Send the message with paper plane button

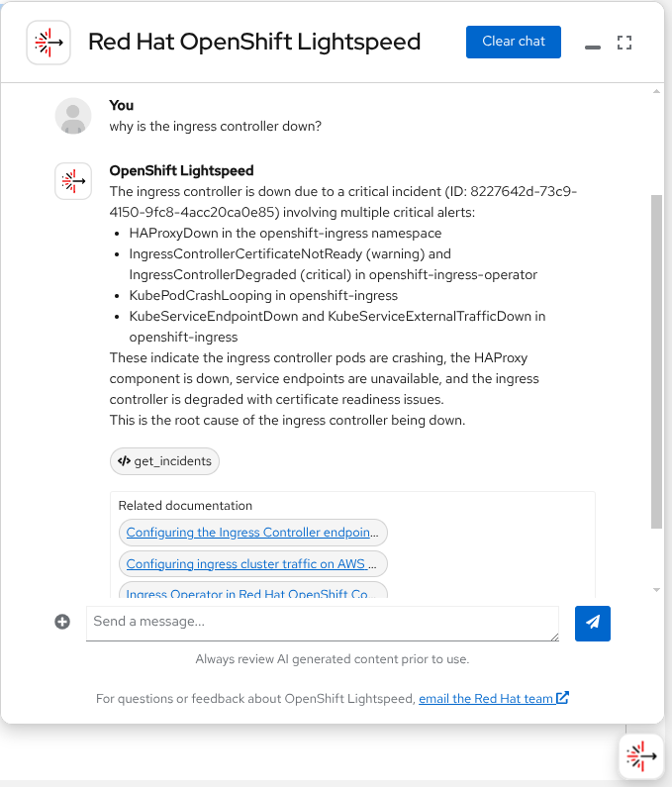(593, 623)
